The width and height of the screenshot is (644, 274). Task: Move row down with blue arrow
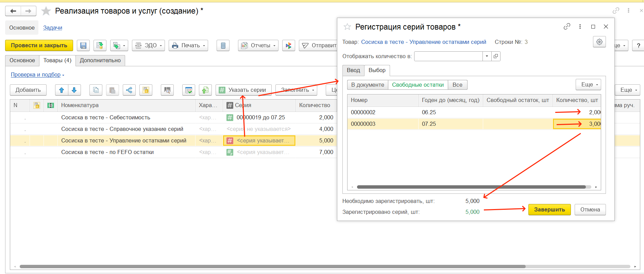point(74,90)
